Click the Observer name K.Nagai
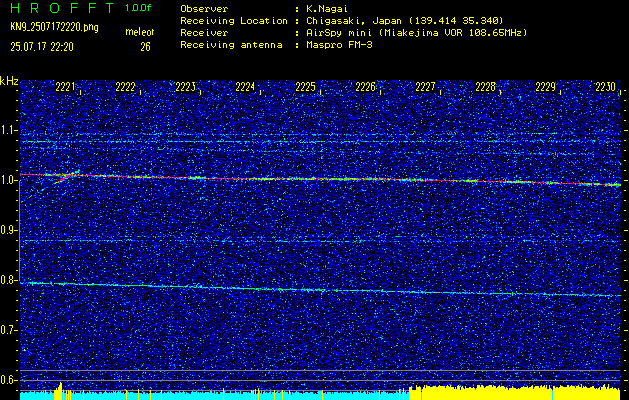The width and height of the screenshot is (629, 400). point(327,8)
